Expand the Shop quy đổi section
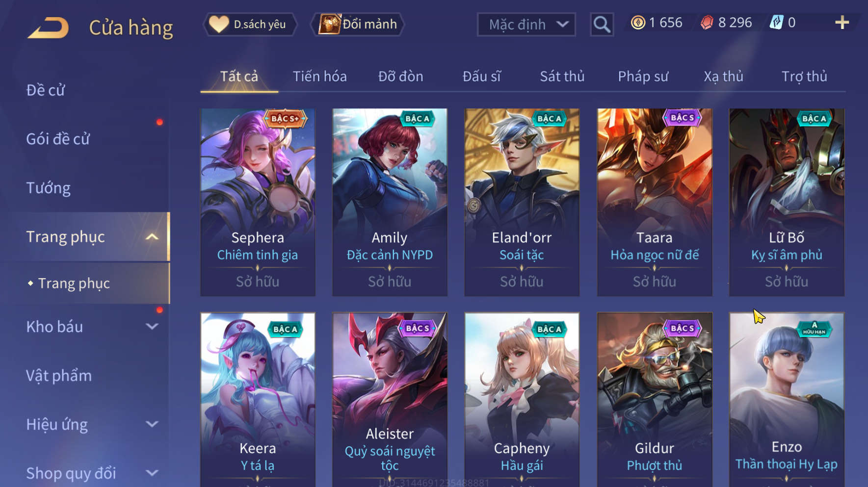The width and height of the screenshot is (868, 487). 152,473
